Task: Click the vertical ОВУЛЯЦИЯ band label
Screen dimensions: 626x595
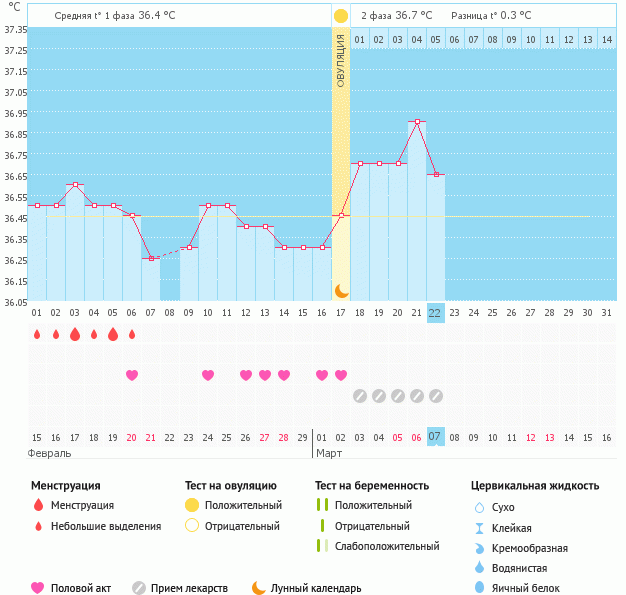Action: 341,62
